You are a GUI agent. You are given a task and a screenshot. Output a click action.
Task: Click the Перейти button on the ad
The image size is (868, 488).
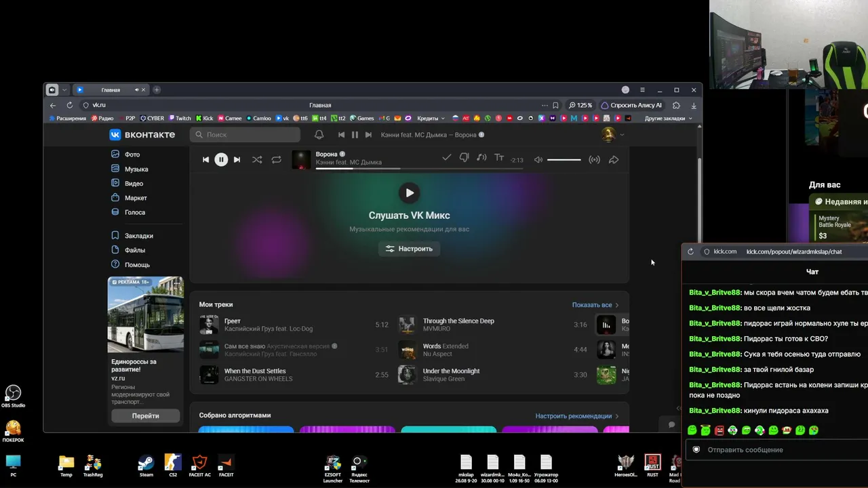[146, 415]
